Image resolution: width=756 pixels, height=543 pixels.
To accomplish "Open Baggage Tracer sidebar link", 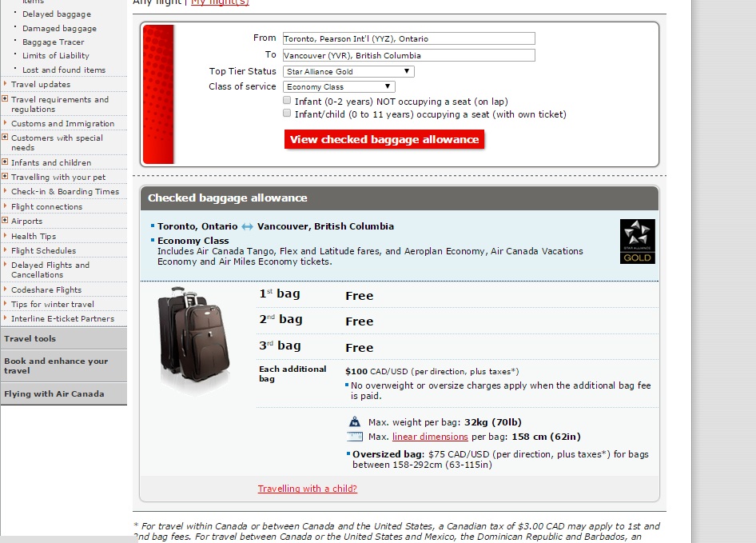I will tap(53, 42).
